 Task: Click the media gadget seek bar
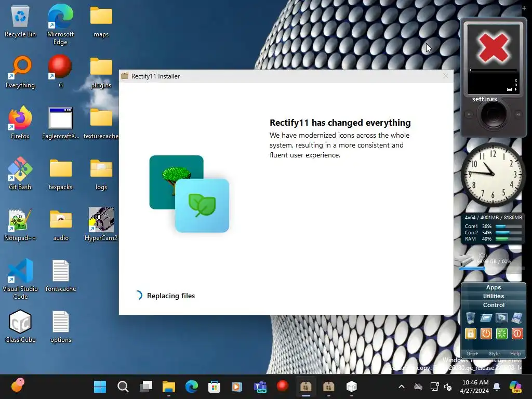[x=494, y=71]
